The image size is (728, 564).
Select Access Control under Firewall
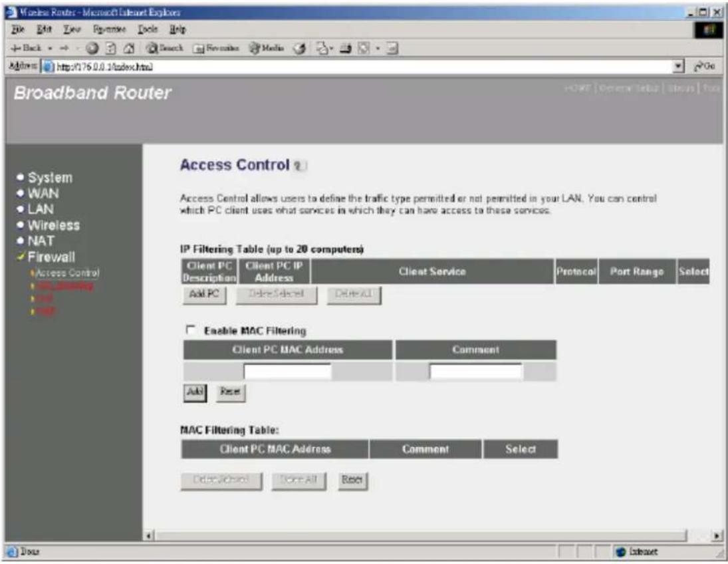click(67, 273)
